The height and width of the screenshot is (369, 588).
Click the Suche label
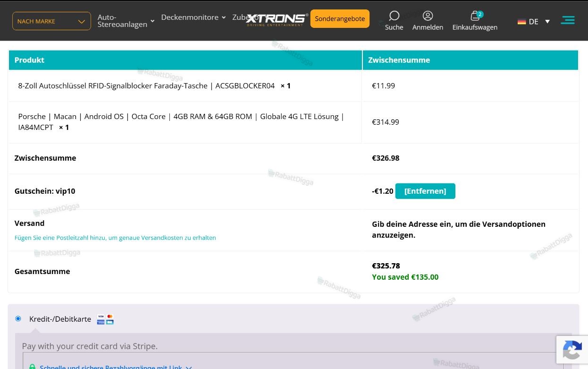coord(394,27)
